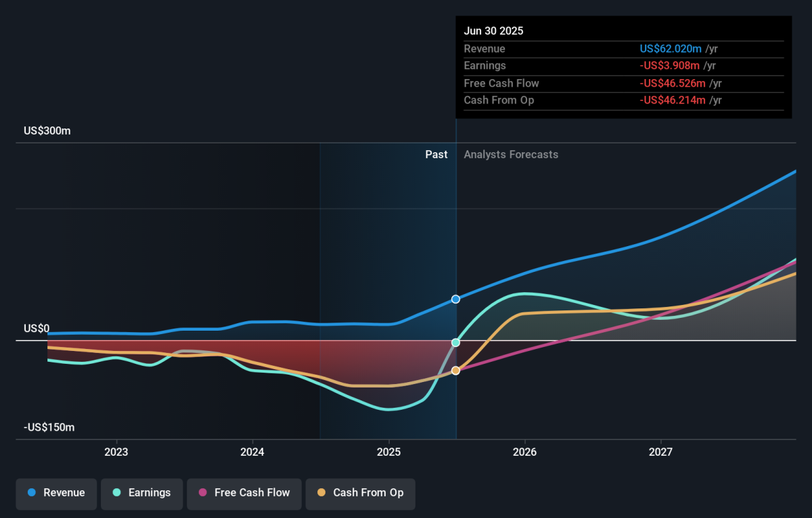Click the US$62.020m revenue value in tooltip
This screenshot has height=518, width=812.
point(671,49)
